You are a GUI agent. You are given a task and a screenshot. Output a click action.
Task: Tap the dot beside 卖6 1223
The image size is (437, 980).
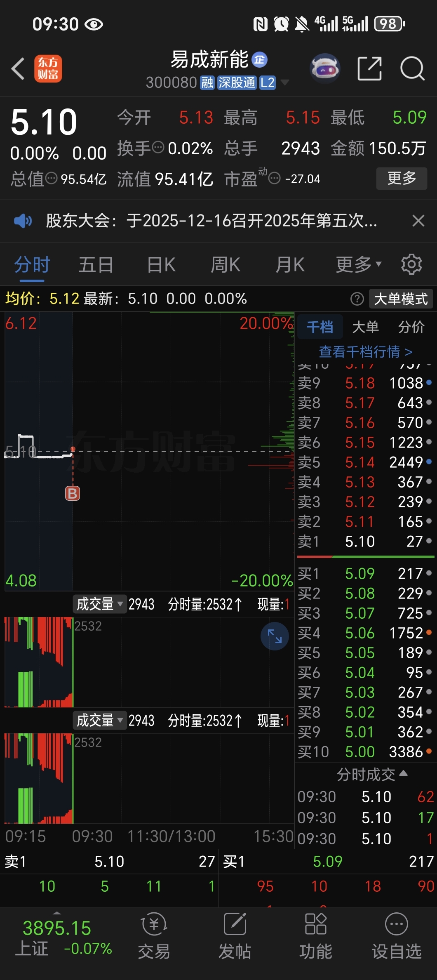coord(429,442)
